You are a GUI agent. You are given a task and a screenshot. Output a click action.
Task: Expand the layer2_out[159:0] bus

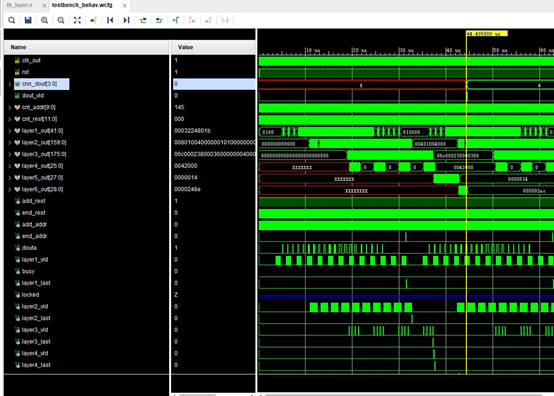click(10, 143)
